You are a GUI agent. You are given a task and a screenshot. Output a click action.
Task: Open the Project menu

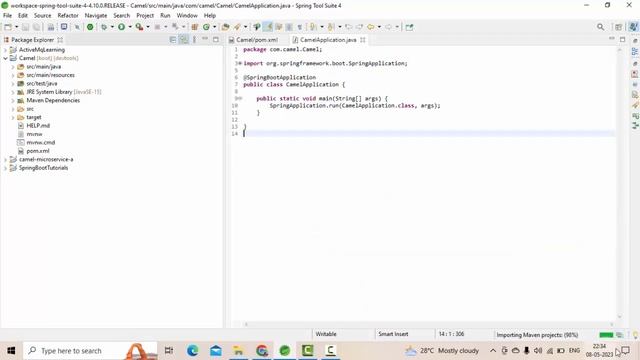tap(145, 16)
